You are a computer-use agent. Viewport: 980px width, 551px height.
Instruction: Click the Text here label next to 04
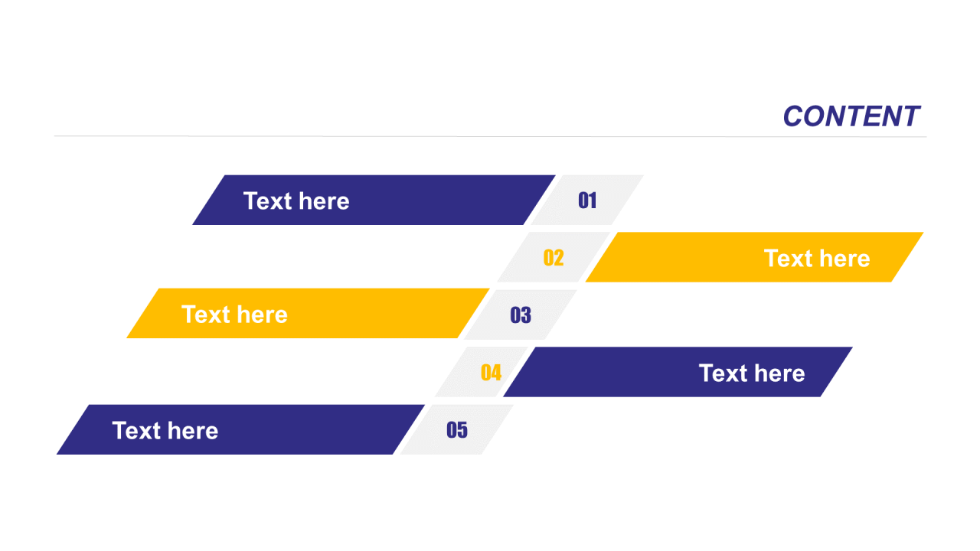[752, 373]
